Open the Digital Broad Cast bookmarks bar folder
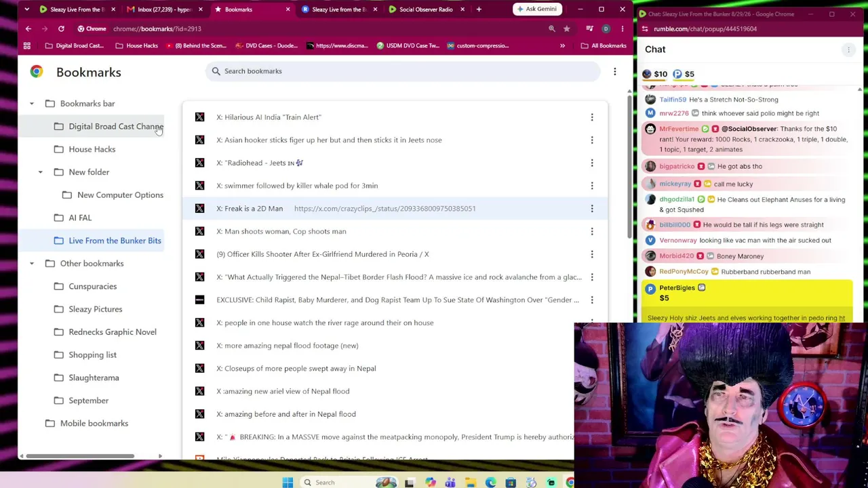 point(74,45)
